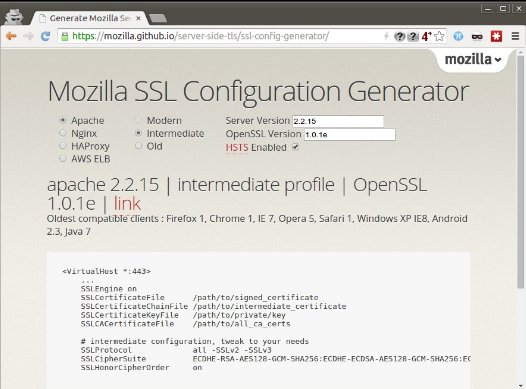
Task: Go back with the orange back arrow
Action: click(11, 36)
